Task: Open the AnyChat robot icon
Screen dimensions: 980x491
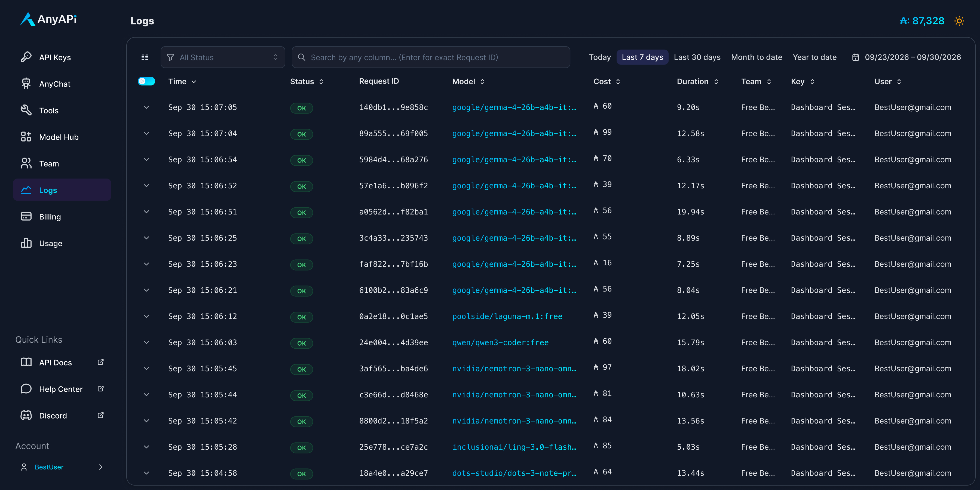Action: pos(26,84)
